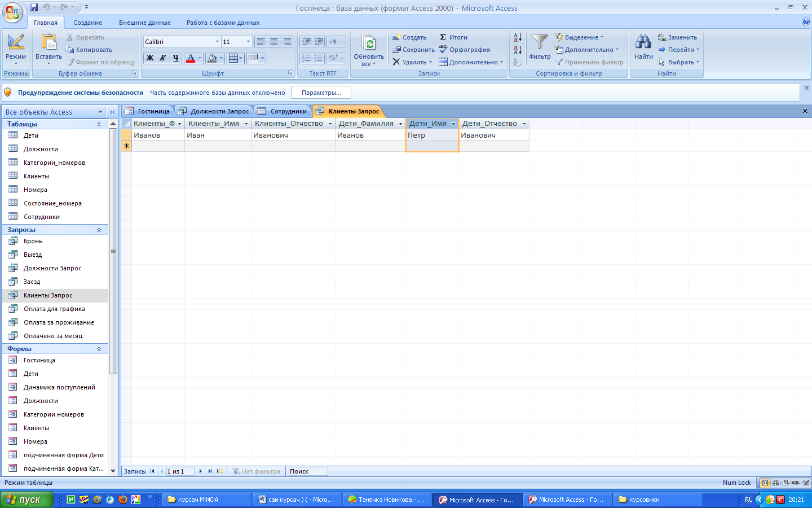The width and height of the screenshot is (812, 508).
Task: Open the Перейти go-to dropdown
Action: pos(678,50)
